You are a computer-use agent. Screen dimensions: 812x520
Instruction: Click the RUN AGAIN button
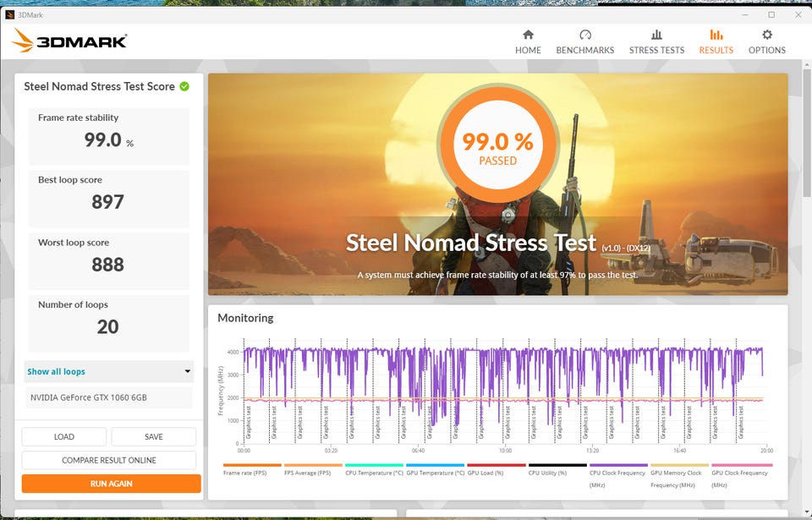tap(112, 484)
